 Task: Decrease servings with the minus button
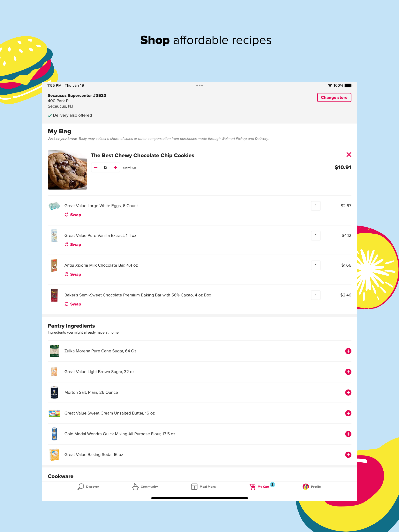96,167
